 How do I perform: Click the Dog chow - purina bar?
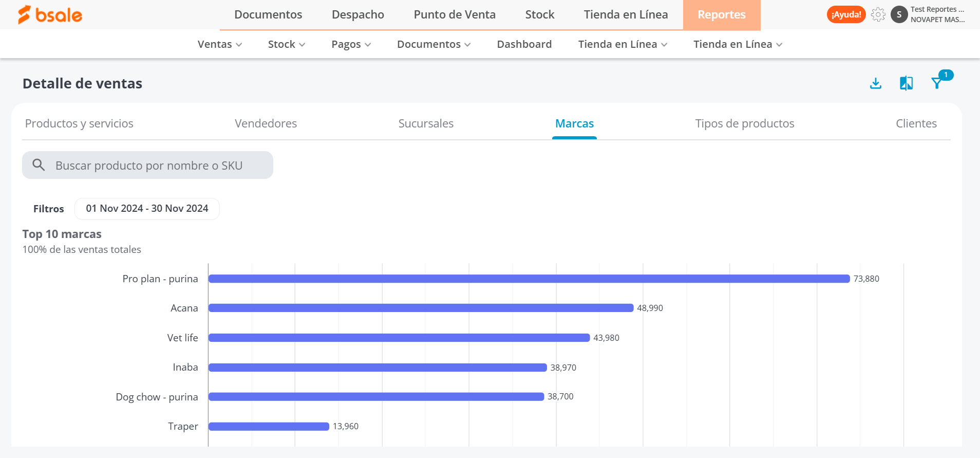click(376, 397)
